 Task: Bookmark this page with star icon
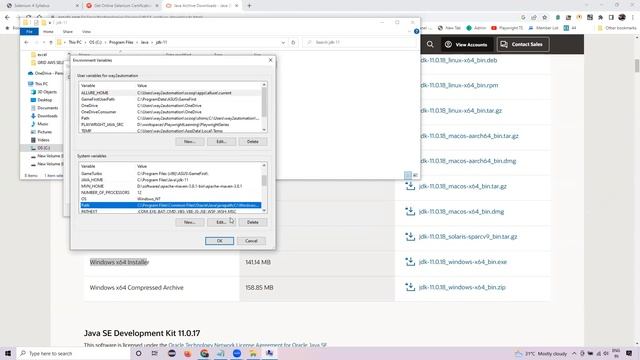point(544,18)
